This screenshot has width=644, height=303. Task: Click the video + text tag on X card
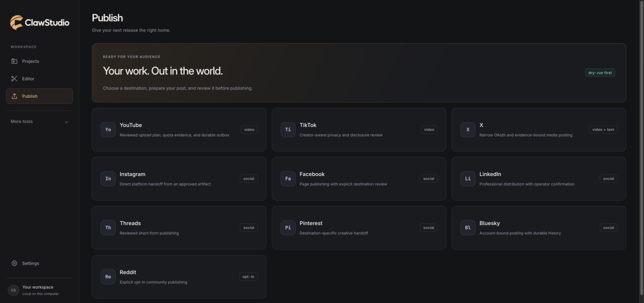[x=603, y=130]
